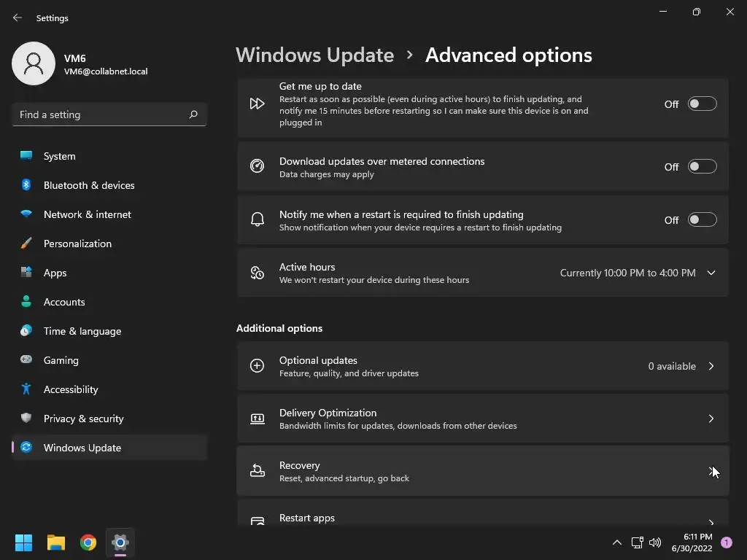
Task: Click the VM6 user avatar picture
Action: click(x=34, y=63)
